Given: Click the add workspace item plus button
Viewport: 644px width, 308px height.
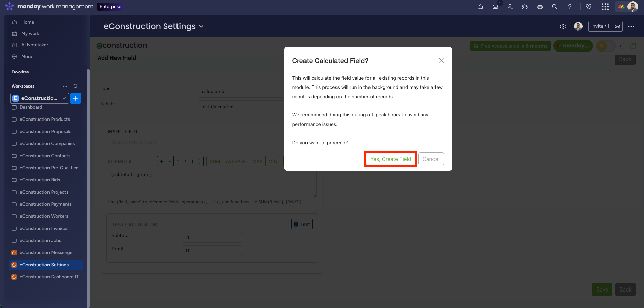Looking at the screenshot, I should point(76,98).
